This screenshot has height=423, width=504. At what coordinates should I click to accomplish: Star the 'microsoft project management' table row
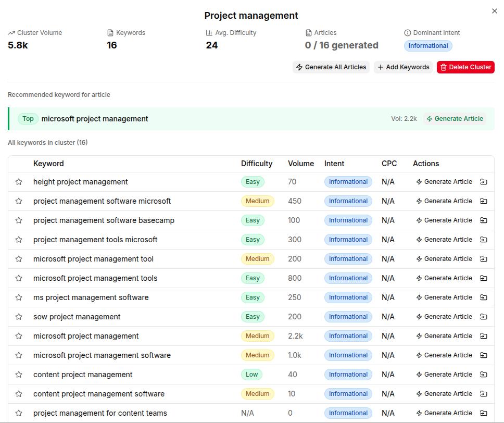(19, 336)
